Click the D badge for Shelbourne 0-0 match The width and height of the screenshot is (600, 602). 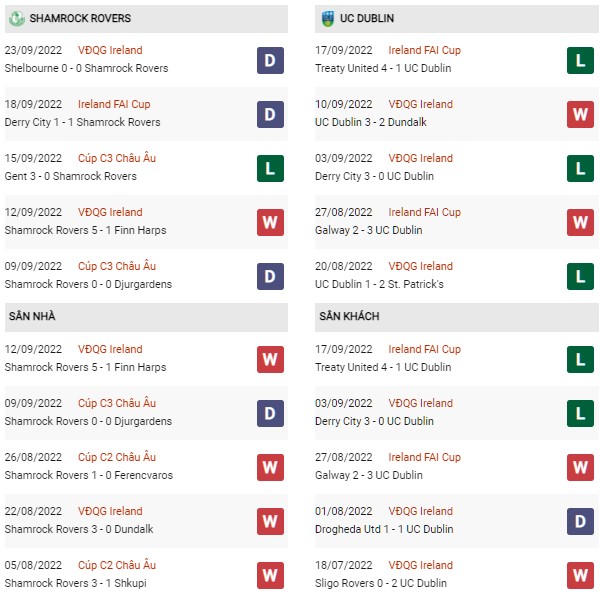270,60
